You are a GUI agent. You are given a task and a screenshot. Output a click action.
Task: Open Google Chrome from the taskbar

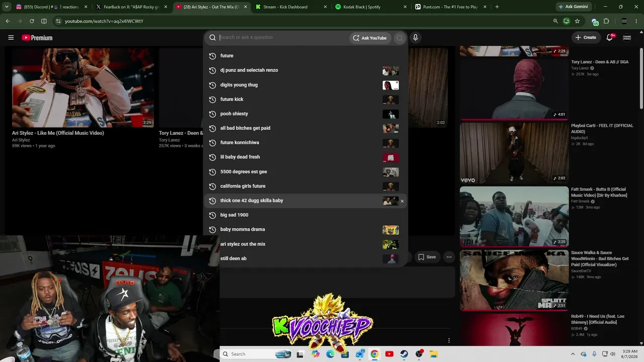[374, 354]
